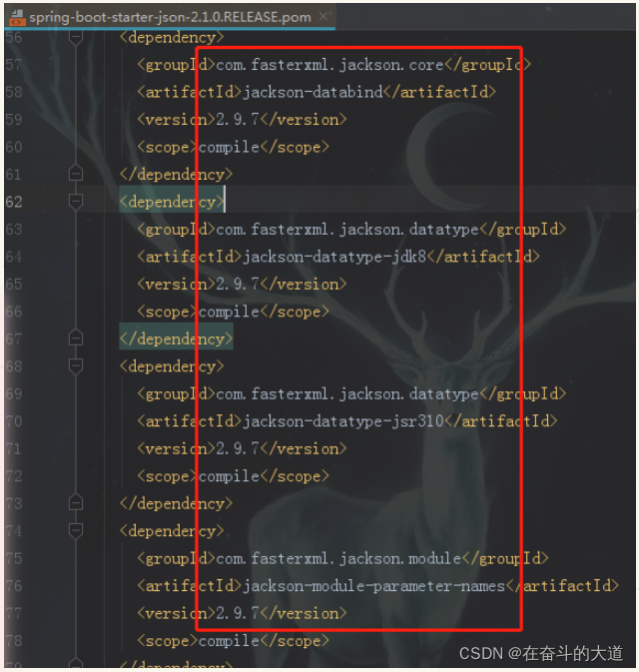Click the fold end marker at line 67
This screenshot has height=672, width=639.
point(76,338)
